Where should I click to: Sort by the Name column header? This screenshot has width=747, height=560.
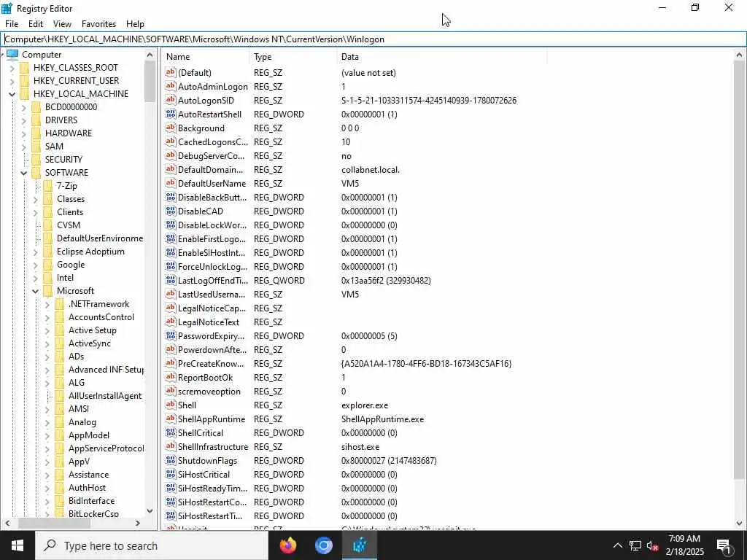206,57
